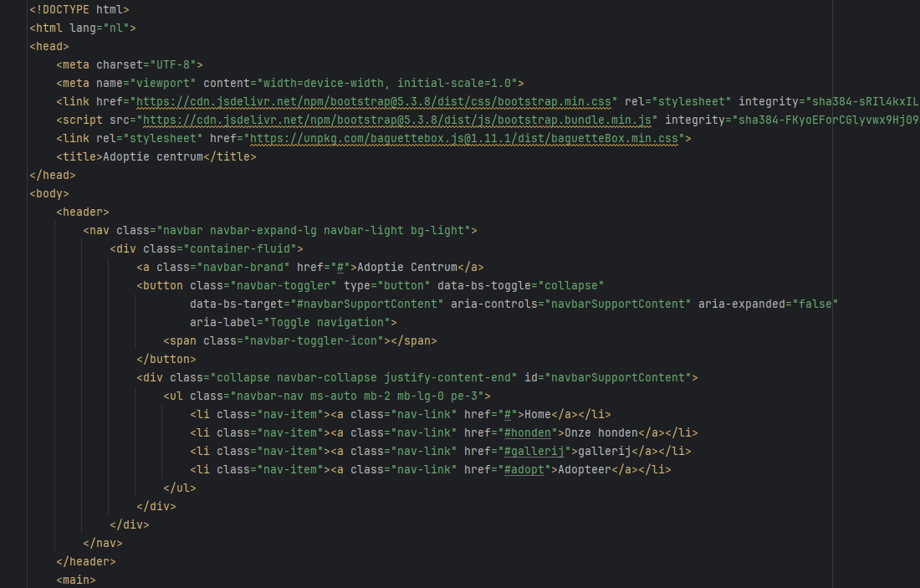Click the baguetteBox.min.css unpkg link
Viewport: 920px width, 588px height.
pyautogui.click(x=464, y=139)
